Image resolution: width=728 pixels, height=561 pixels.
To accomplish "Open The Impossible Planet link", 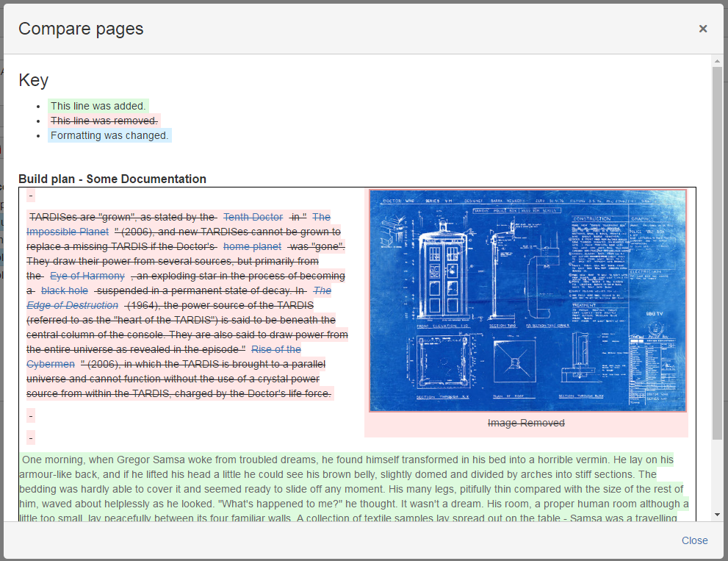I will 68,232.
